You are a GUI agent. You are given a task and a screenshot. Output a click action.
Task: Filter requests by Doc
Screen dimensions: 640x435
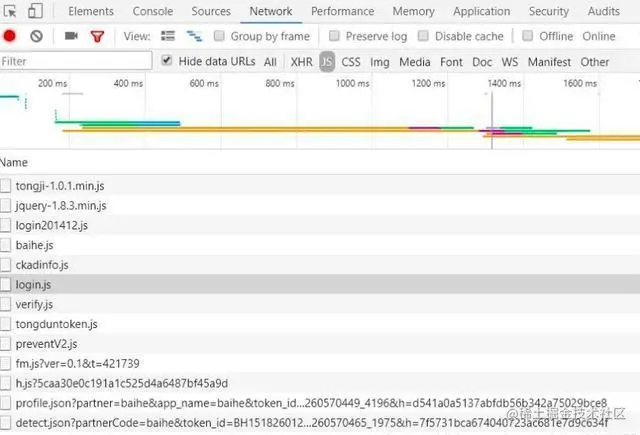click(x=482, y=62)
